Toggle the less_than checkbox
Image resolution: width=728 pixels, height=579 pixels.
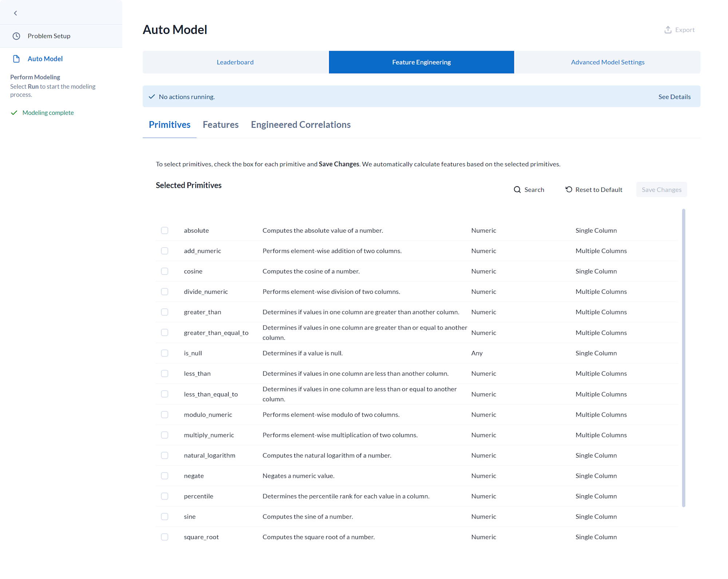[165, 374]
